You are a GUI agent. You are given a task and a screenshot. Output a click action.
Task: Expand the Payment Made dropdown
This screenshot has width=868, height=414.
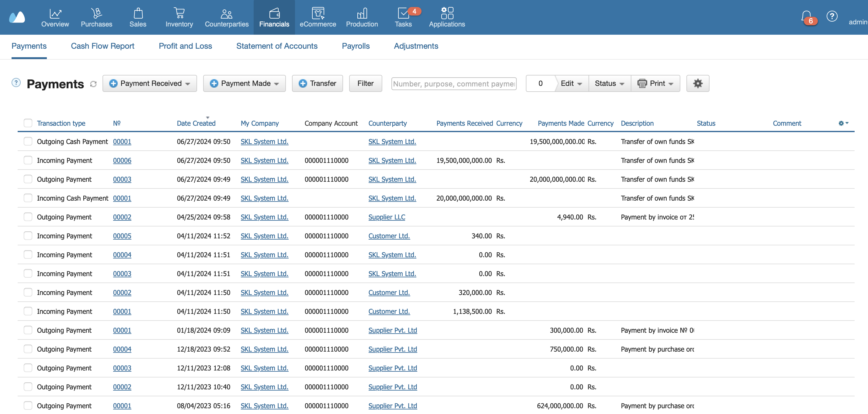click(x=244, y=83)
